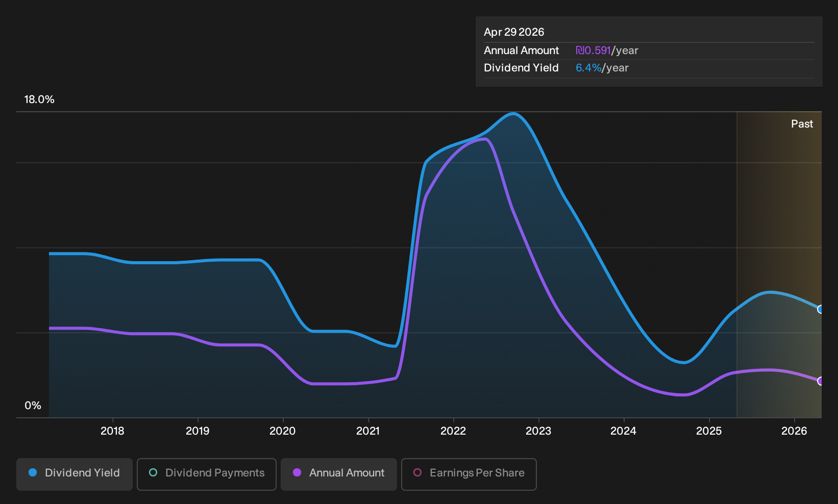Image resolution: width=838 pixels, height=504 pixels.
Task: Click the 2025 x-axis label
Action: point(709,431)
